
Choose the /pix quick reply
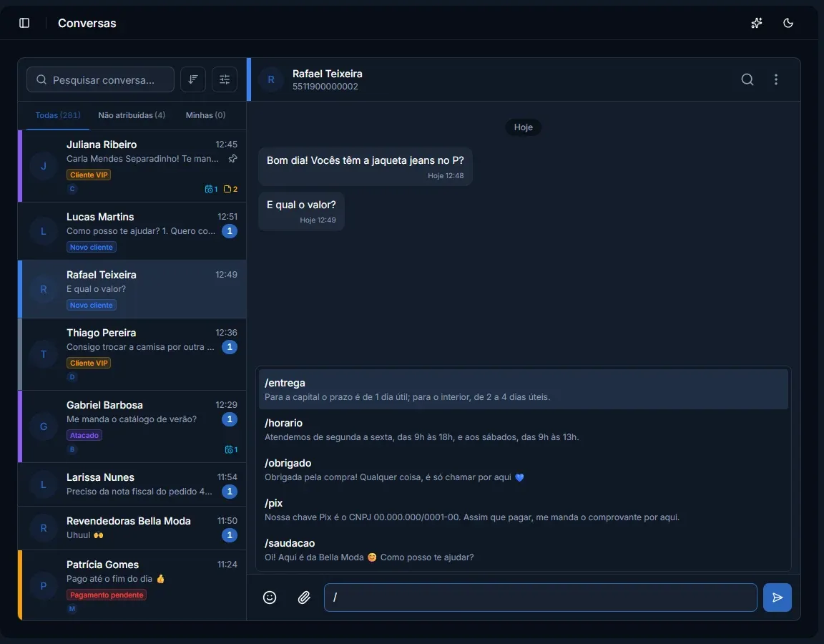524,509
